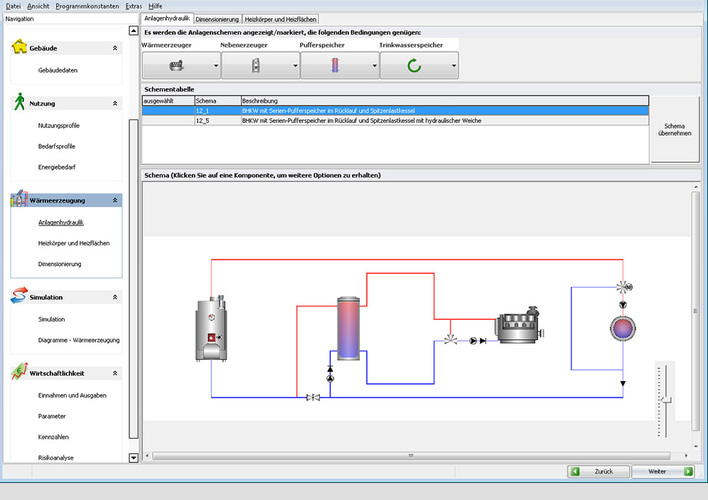708x500 pixels.
Task: Click the three-way mixing valve before engine
Action: (x=451, y=340)
